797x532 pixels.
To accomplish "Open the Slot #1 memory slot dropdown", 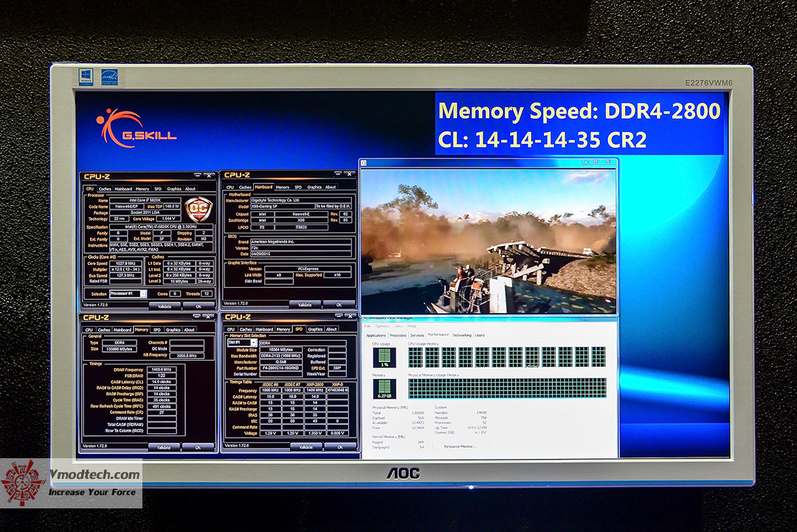I will (x=253, y=342).
